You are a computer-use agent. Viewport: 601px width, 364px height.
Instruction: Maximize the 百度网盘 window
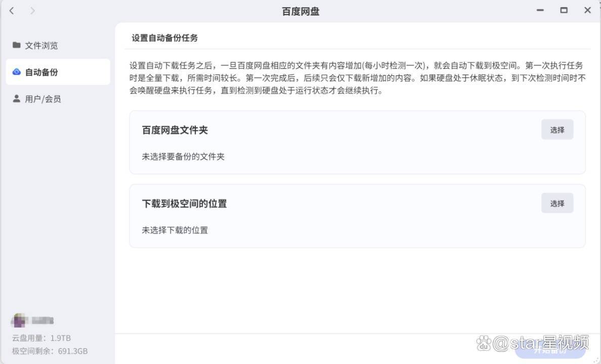click(564, 10)
